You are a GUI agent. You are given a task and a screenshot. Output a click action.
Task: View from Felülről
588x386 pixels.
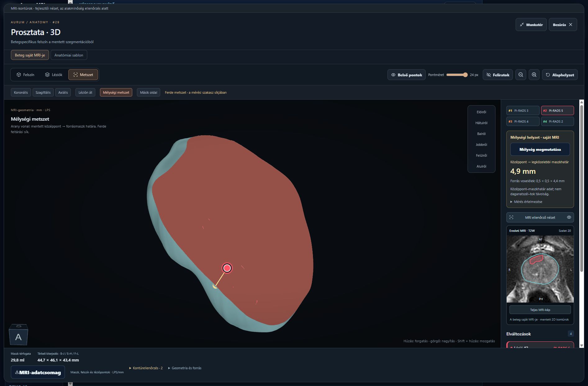pos(481,155)
